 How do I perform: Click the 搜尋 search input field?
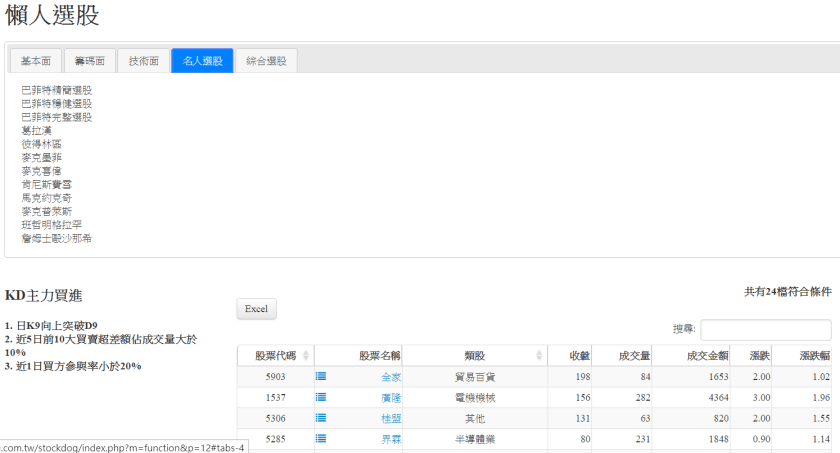[x=765, y=329]
